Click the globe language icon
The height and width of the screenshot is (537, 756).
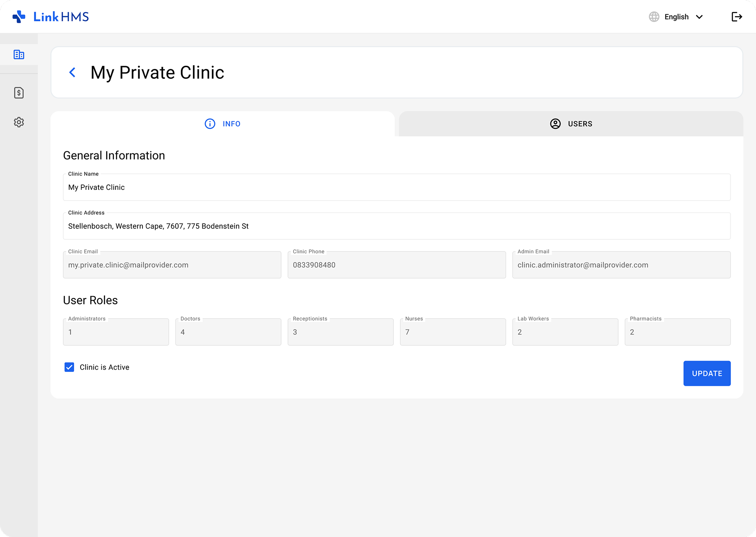[x=654, y=17]
